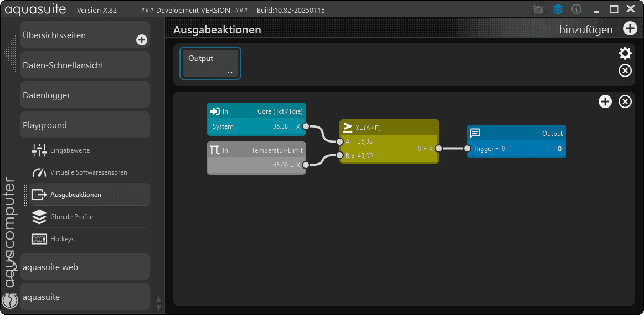Expand the Datenlogger section

[85, 95]
